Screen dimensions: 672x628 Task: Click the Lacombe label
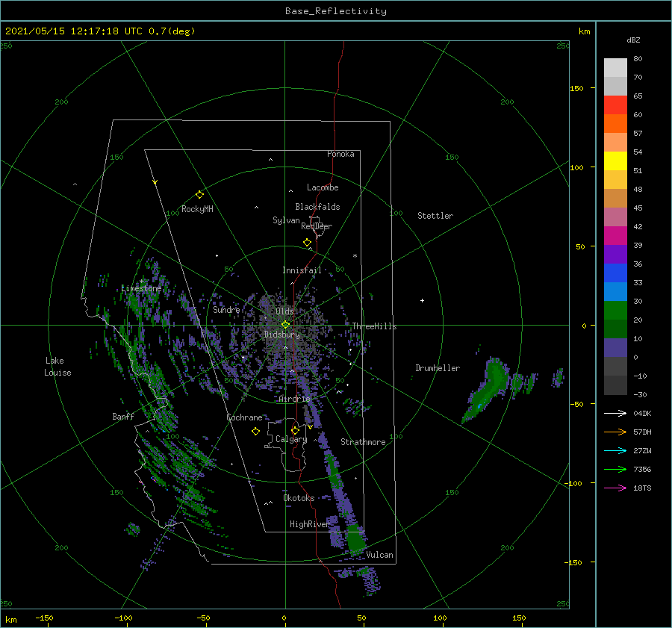(x=323, y=187)
